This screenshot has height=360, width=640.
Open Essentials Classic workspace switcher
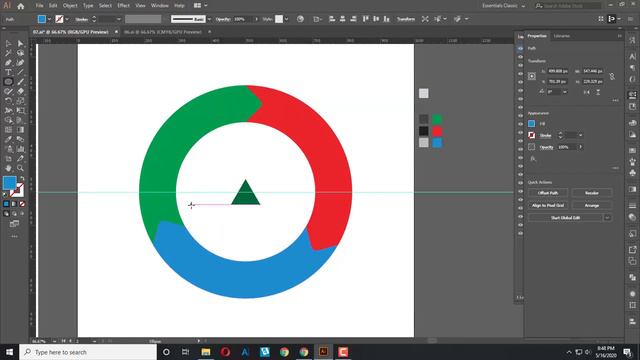(x=503, y=6)
